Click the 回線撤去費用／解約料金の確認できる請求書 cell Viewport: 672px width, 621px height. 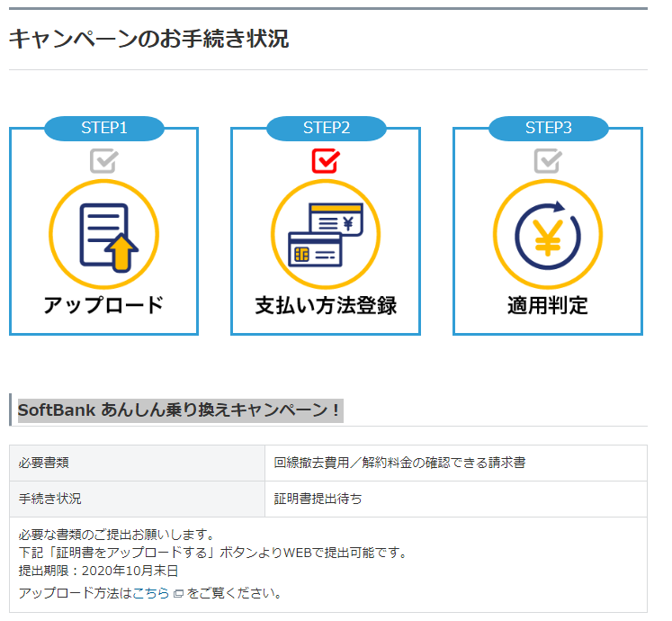click(456, 463)
